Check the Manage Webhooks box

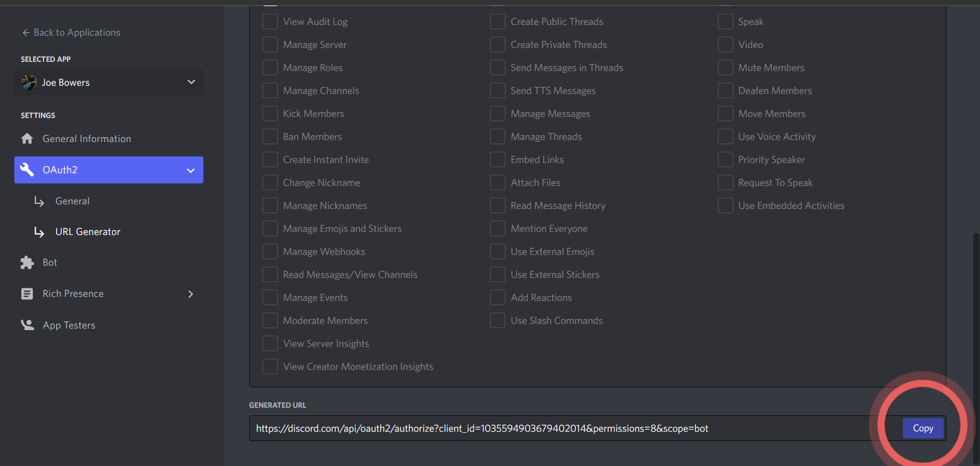tap(270, 251)
